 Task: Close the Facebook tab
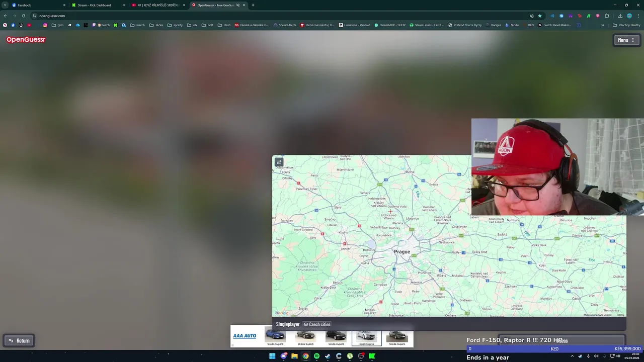[64, 5]
